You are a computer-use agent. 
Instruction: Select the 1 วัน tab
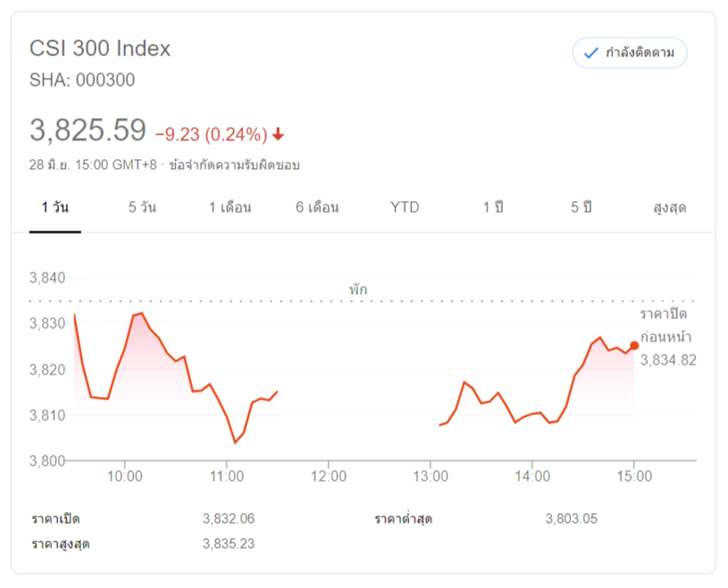click(x=54, y=207)
